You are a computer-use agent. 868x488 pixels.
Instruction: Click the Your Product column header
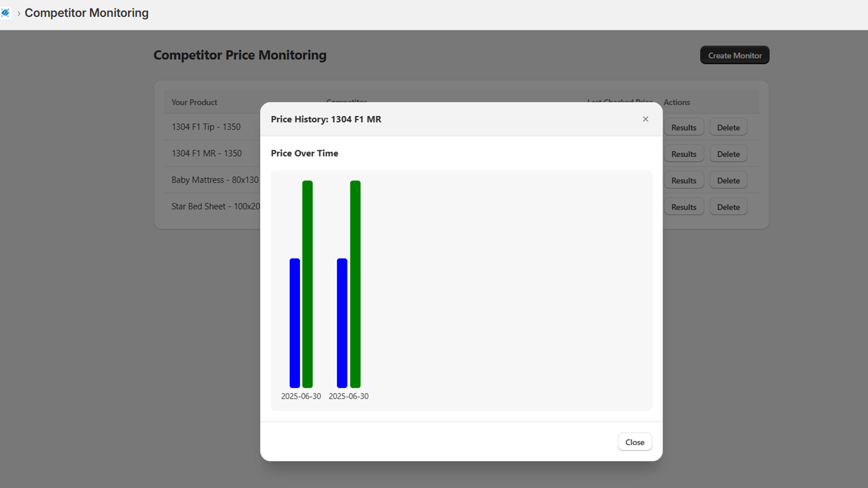pos(194,102)
